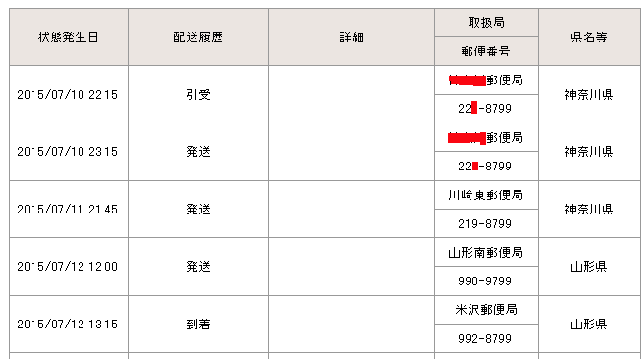Click the 引受 status cell
Viewport: 644px width, 359px height.
pos(198,95)
